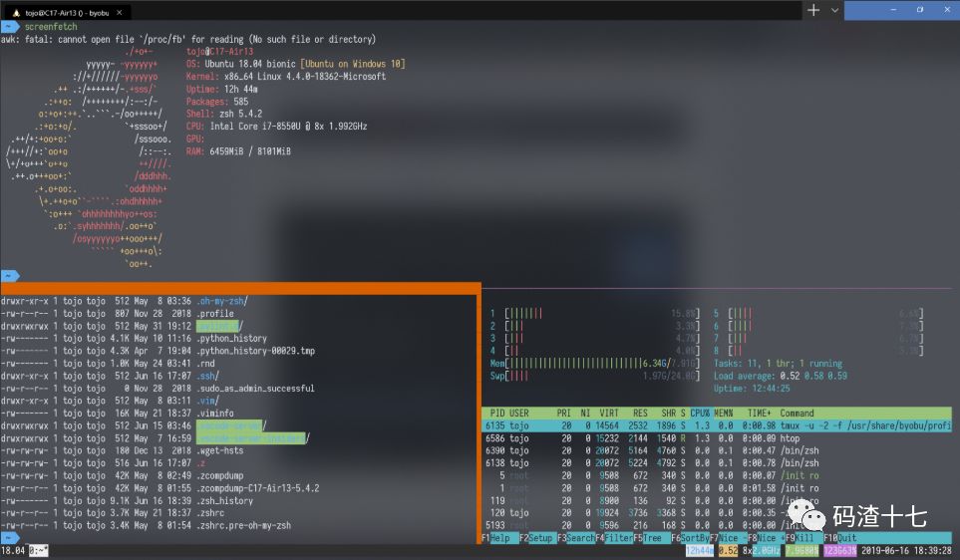Screen dimensions: 960x560
Task: Click .zshrc.pre-oh-my-zsh entry
Action: (243, 525)
